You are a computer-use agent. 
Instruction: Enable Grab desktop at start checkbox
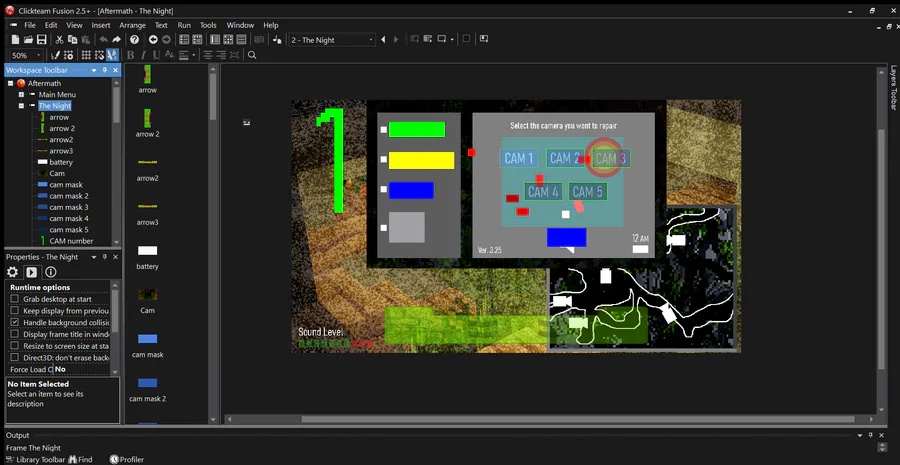click(14, 299)
